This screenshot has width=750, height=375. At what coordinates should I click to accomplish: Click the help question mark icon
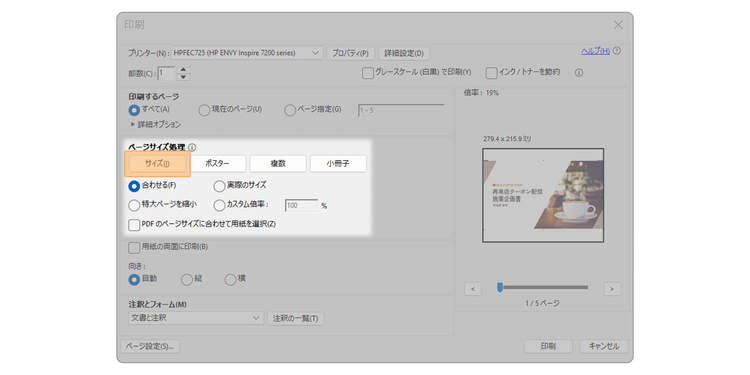pyautogui.click(x=617, y=51)
